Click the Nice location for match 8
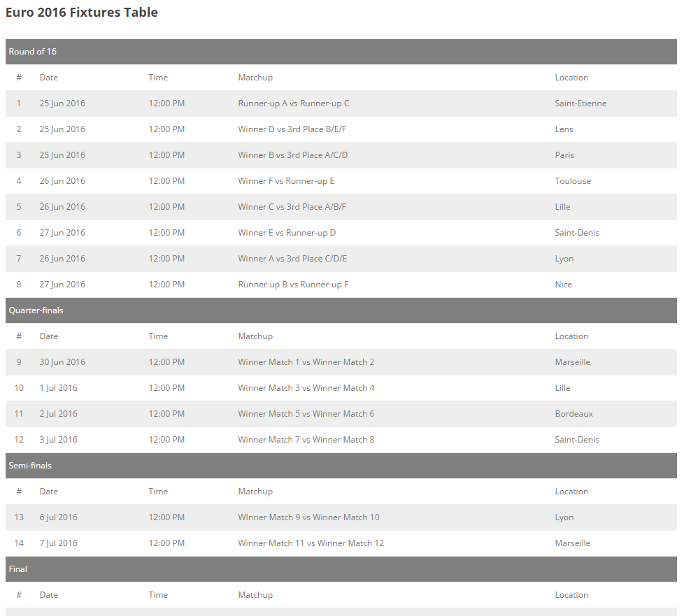This screenshot has height=616, width=684. (x=563, y=285)
